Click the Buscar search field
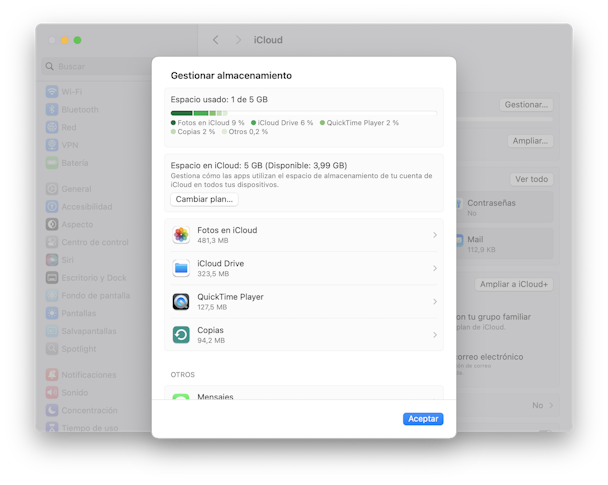608x485 pixels. coord(97,66)
